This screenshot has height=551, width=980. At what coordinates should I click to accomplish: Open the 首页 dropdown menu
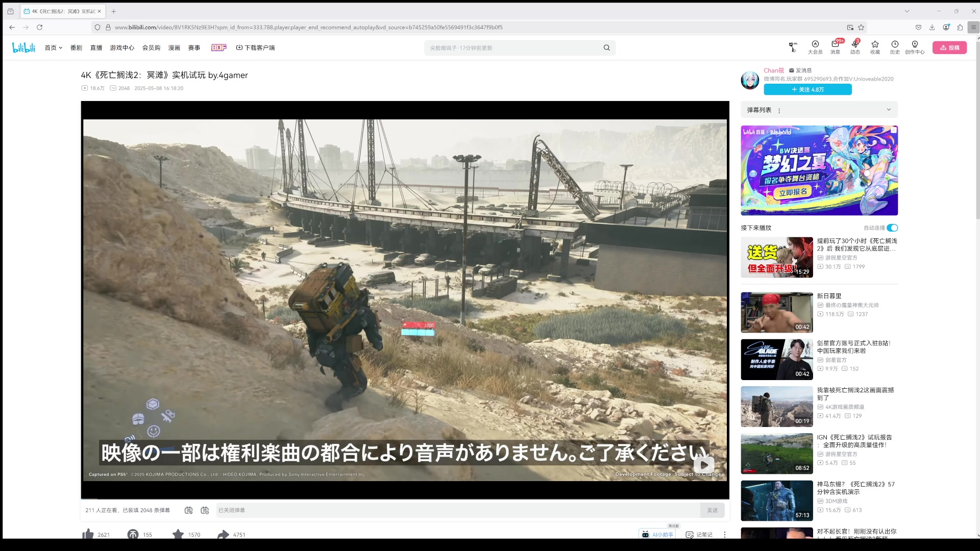[53, 47]
